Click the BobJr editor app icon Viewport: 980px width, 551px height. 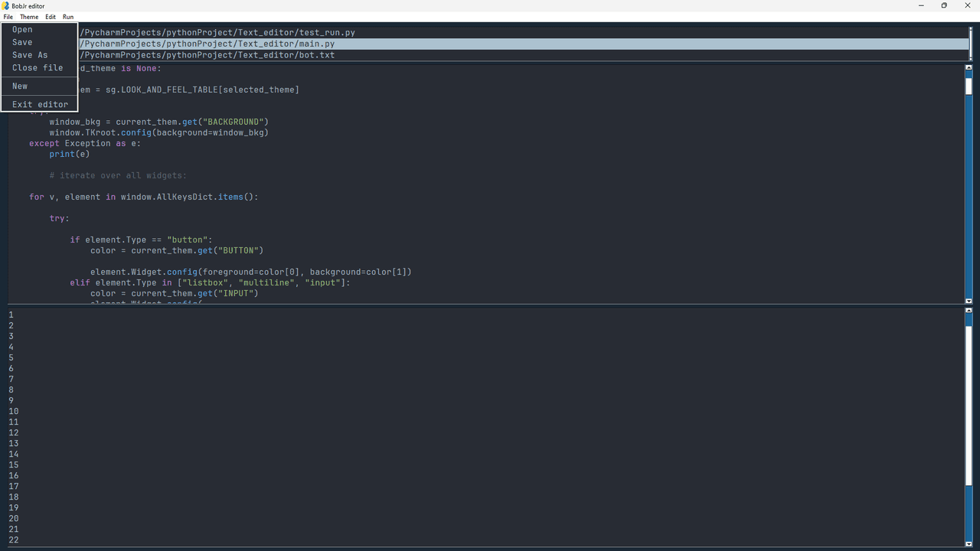5,5
